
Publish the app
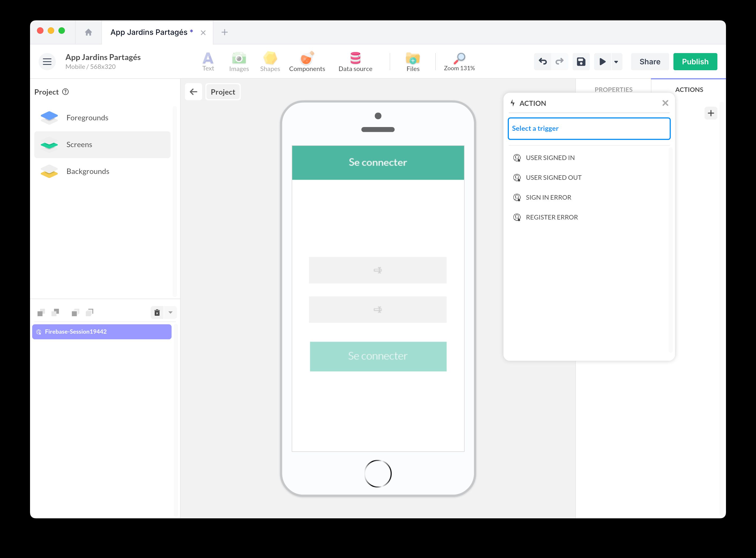pyautogui.click(x=695, y=61)
